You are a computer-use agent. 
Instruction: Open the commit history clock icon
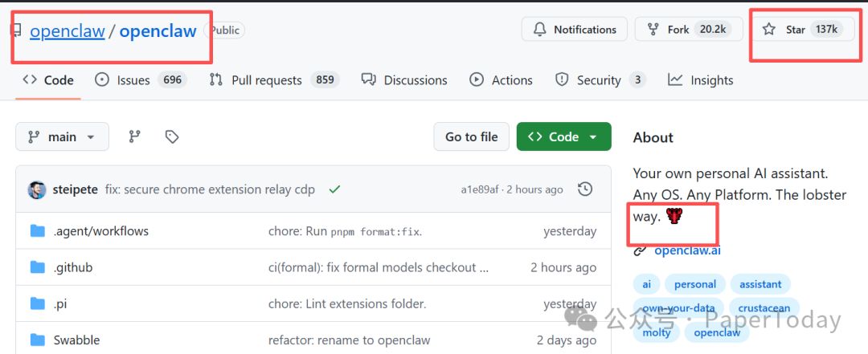[x=585, y=189]
